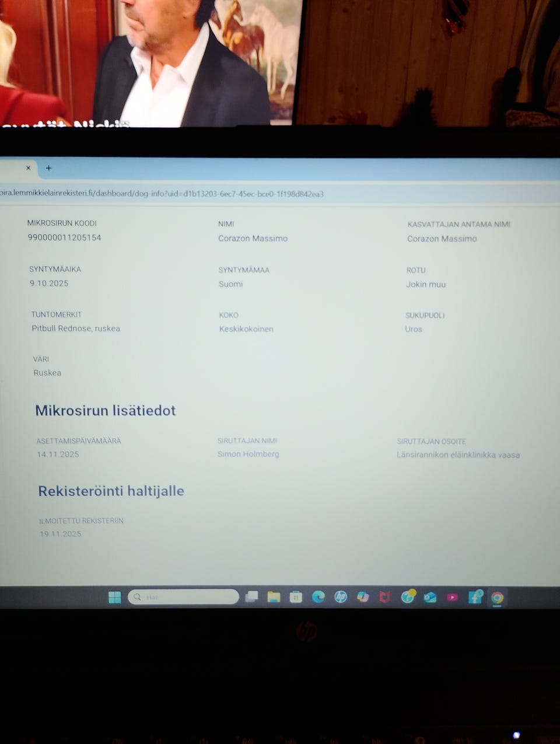
Task: Select the text Pitbull Rednose, ruskea
Action: pos(76,329)
